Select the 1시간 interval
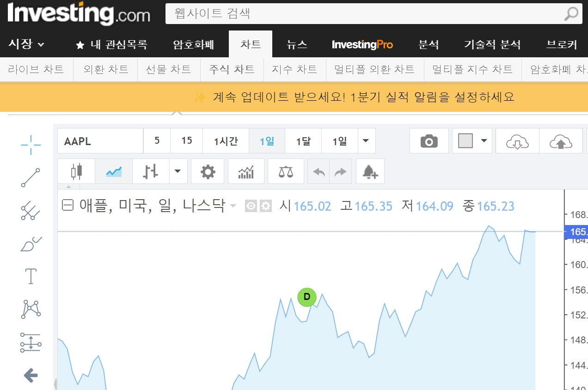 coord(226,141)
